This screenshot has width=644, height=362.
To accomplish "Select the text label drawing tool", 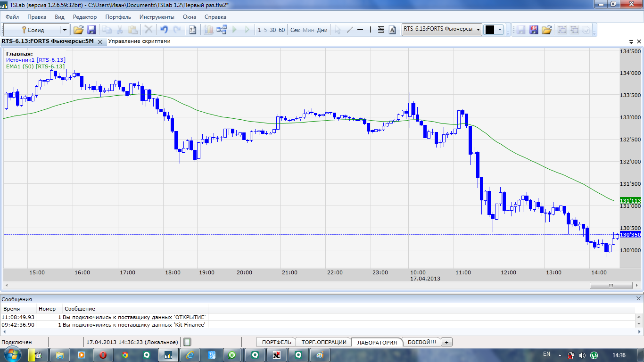I will [392, 30].
